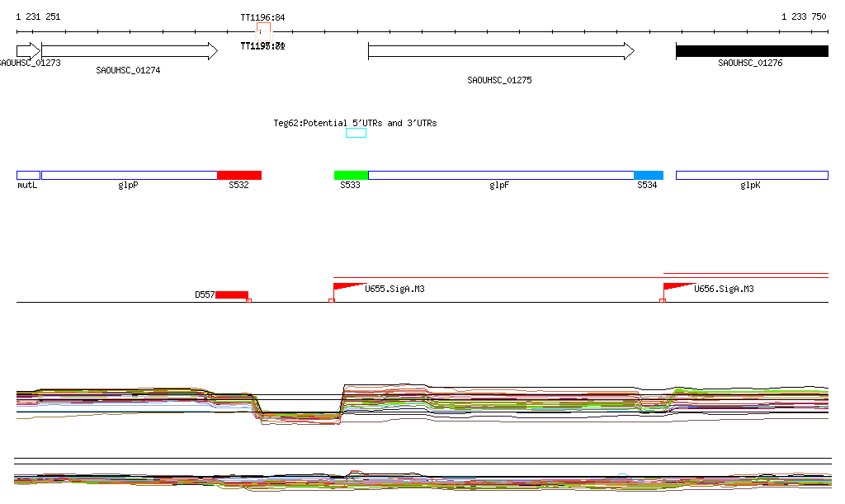
Task: Click the mutL segment box
Action: point(29,175)
